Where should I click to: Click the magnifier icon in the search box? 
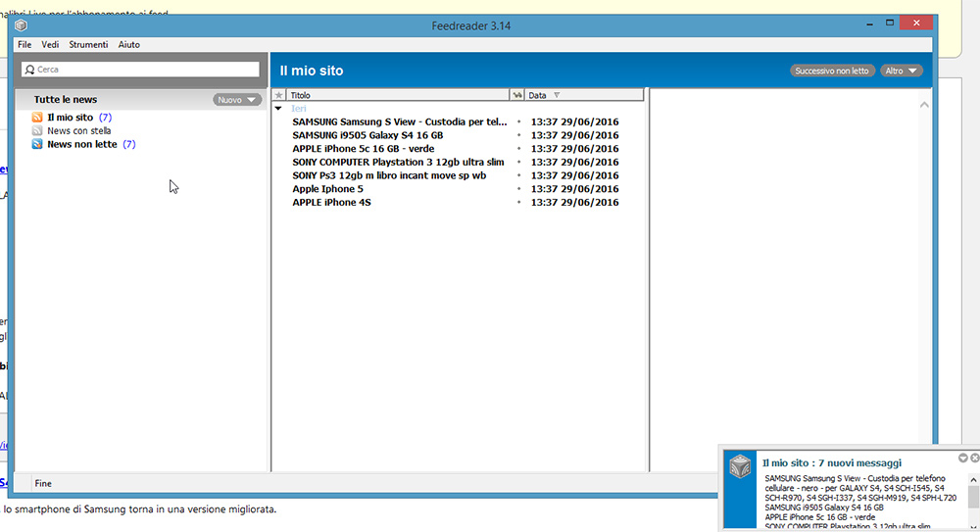click(x=29, y=70)
